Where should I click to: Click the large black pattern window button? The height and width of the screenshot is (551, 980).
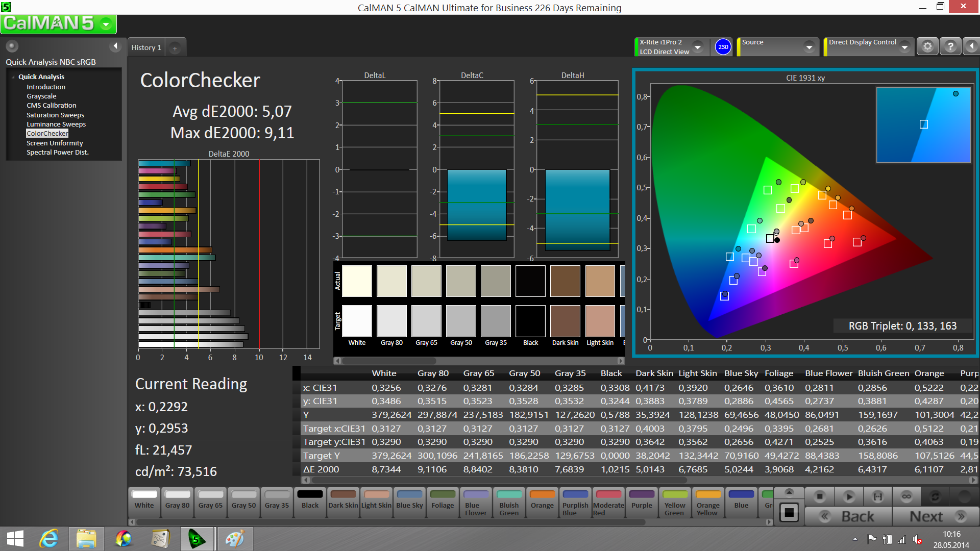[x=789, y=512]
